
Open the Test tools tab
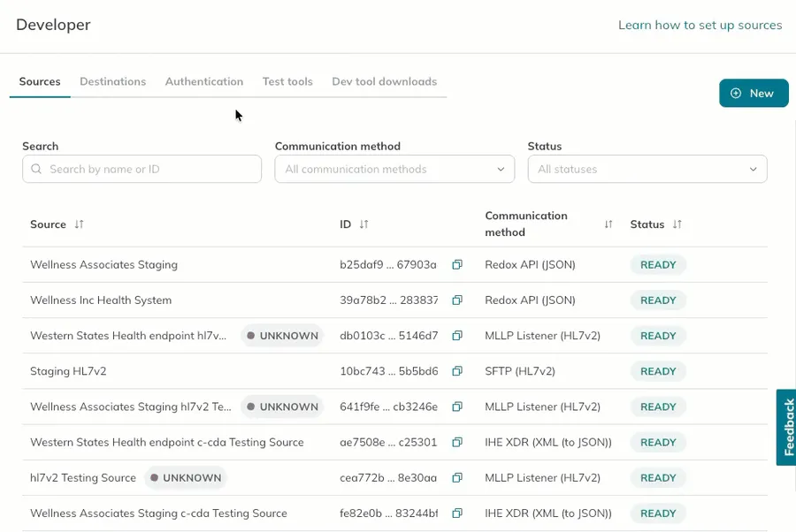(287, 81)
